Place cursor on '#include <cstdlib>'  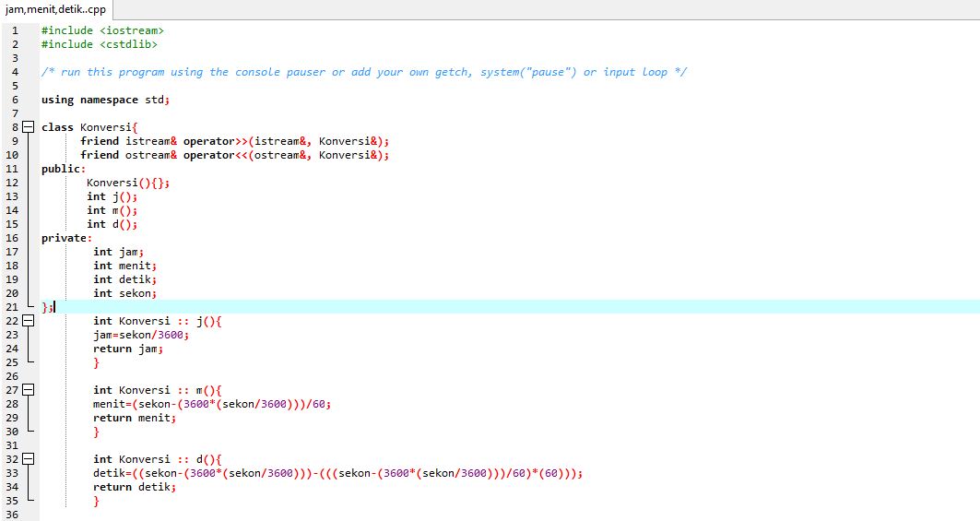tap(100, 44)
